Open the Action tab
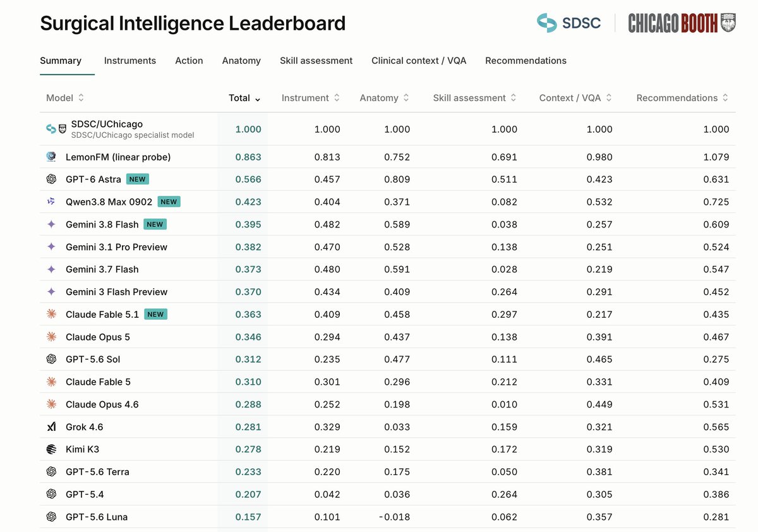This screenshot has height=532, width=758. 189,61
